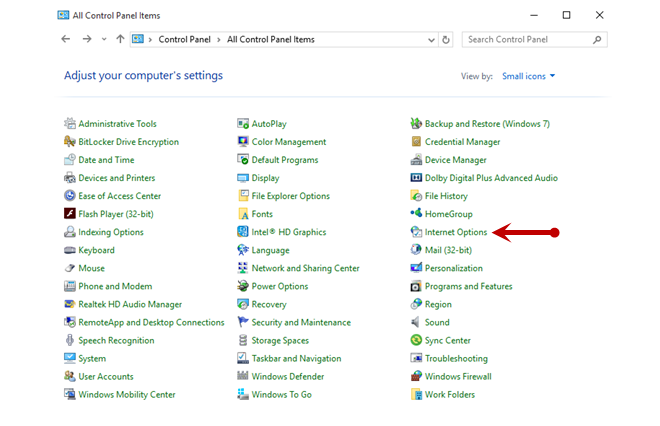Click the Dolby Digital Plus icon

pyautogui.click(x=416, y=178)
